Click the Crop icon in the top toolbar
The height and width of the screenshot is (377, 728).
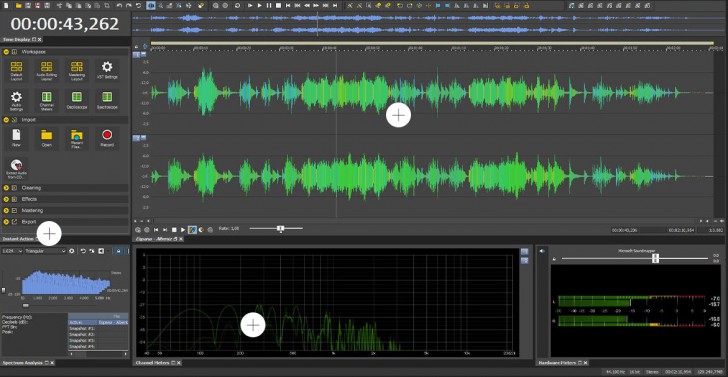click(x=107, y=6)
